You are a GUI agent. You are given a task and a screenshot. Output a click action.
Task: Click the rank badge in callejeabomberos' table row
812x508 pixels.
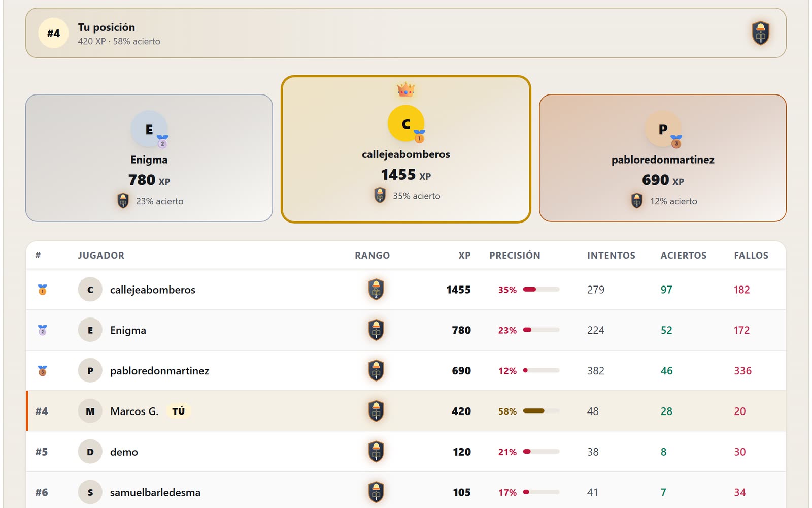pyautogui.click(x=376, y=290)
